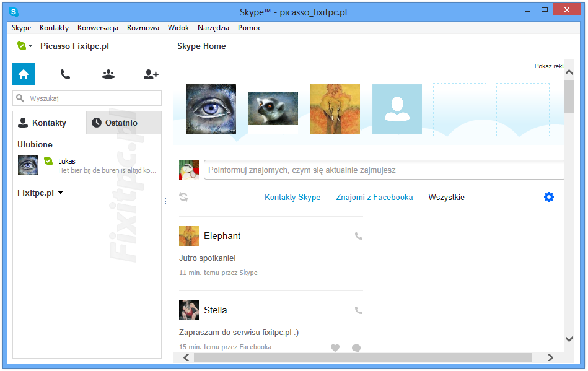
Task: Switch to the Kontakty tab
Action: (50, 123)
